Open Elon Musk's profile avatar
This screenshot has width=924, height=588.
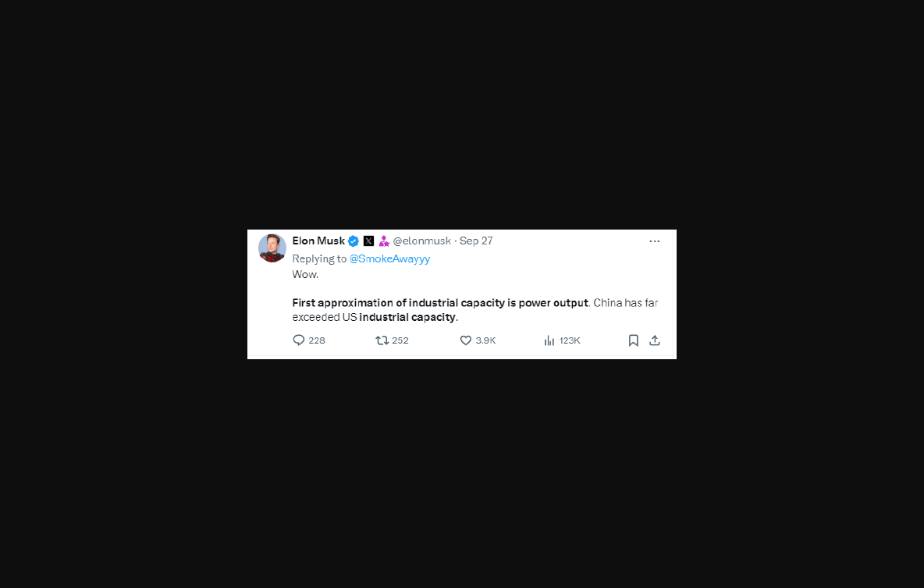(x=272, y=248)
